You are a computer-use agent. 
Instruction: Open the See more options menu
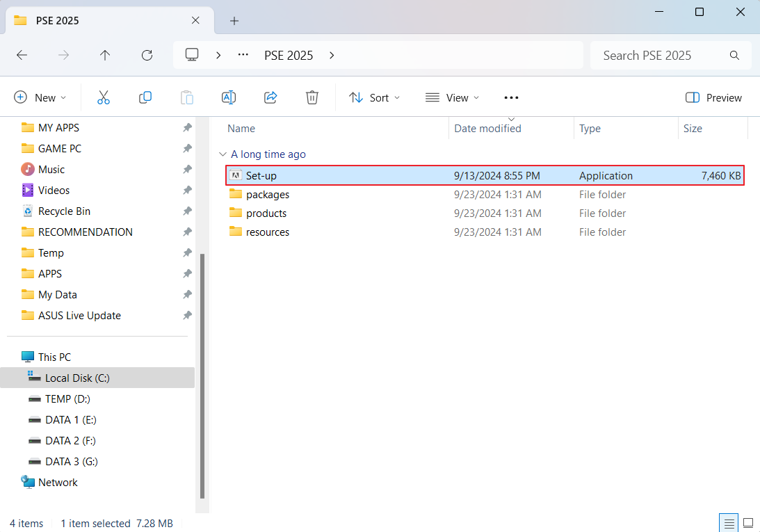[x=511, y=97]
